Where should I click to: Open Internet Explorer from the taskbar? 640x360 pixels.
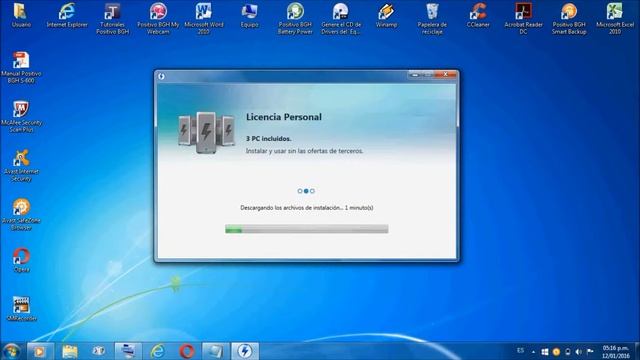(158, 351)
